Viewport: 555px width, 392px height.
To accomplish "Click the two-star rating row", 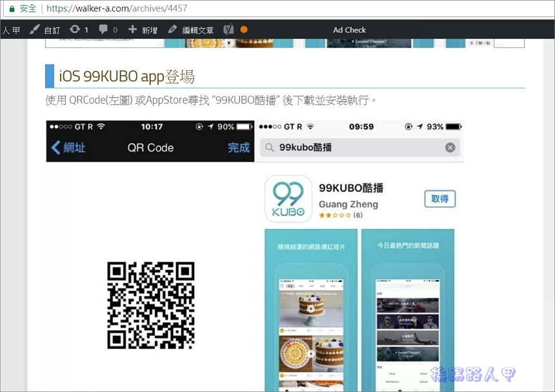I will coord(341,215).
